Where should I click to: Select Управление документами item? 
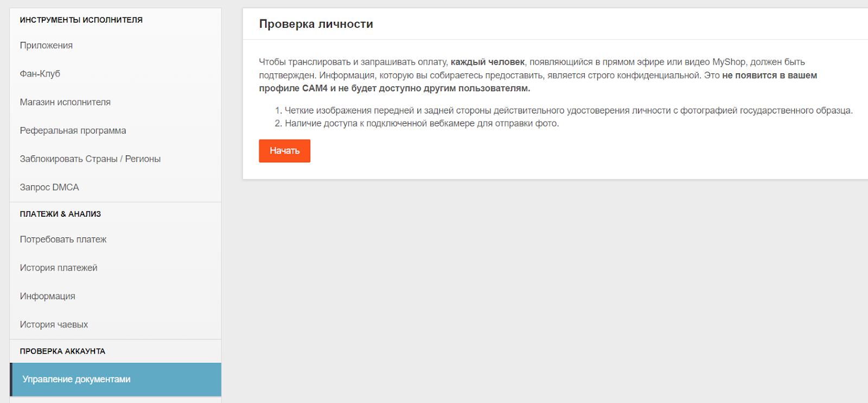(x=116, y=379)
